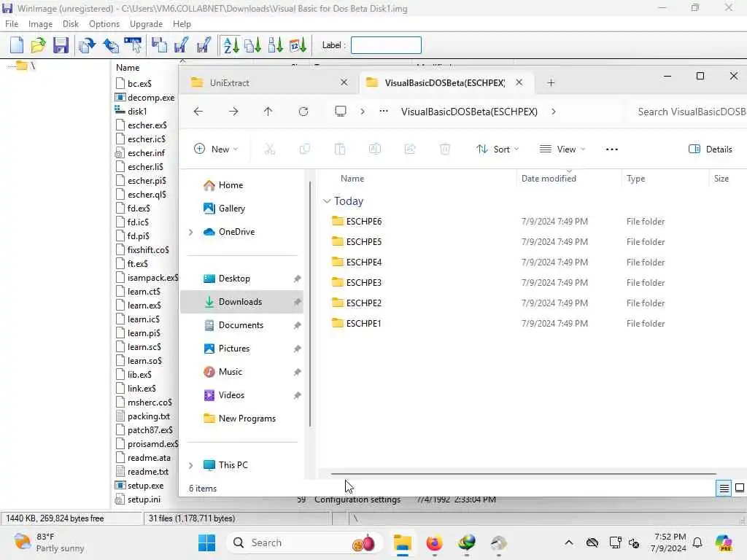This screenshot has height=560, width=747.
Task: Click the checkmark icon left of sort icons
Action: point(204,45)
